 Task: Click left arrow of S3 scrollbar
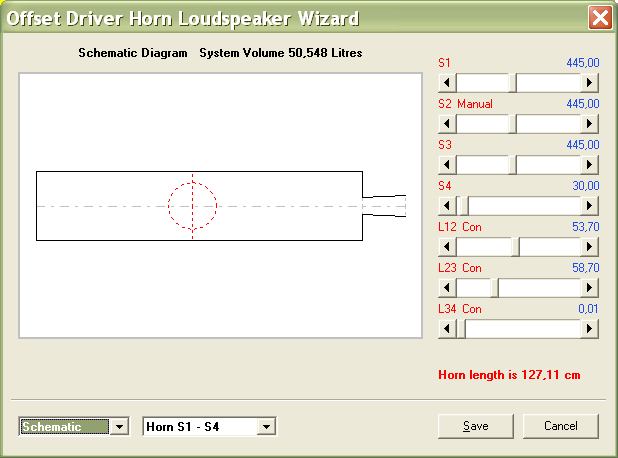[447, 165]
